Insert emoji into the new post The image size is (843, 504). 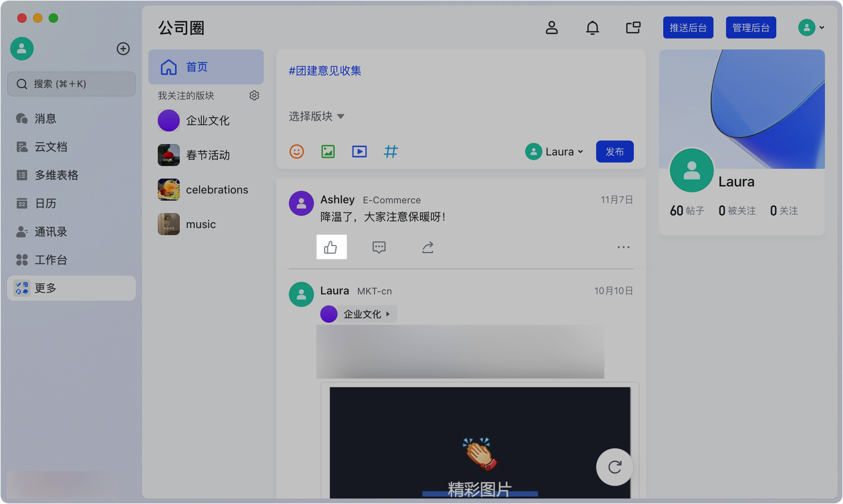point(297,152)
